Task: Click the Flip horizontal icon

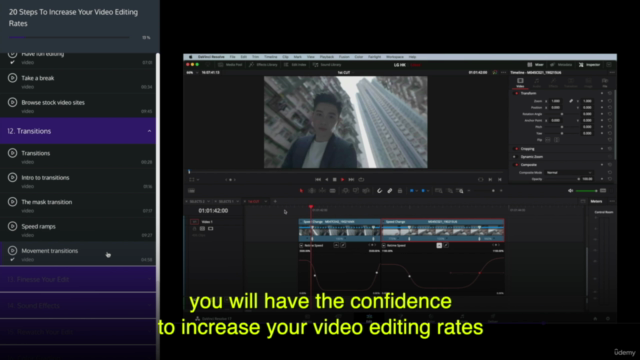Action: tap(548, 140)
